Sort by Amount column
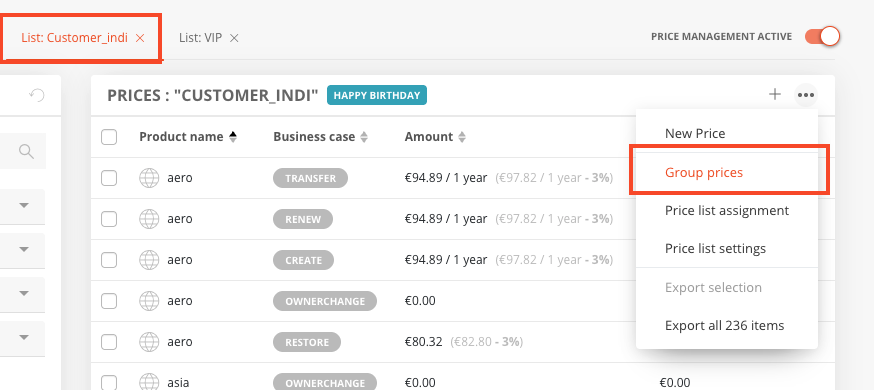The width and height of the screenshot is (874, 390). (435, 136)
